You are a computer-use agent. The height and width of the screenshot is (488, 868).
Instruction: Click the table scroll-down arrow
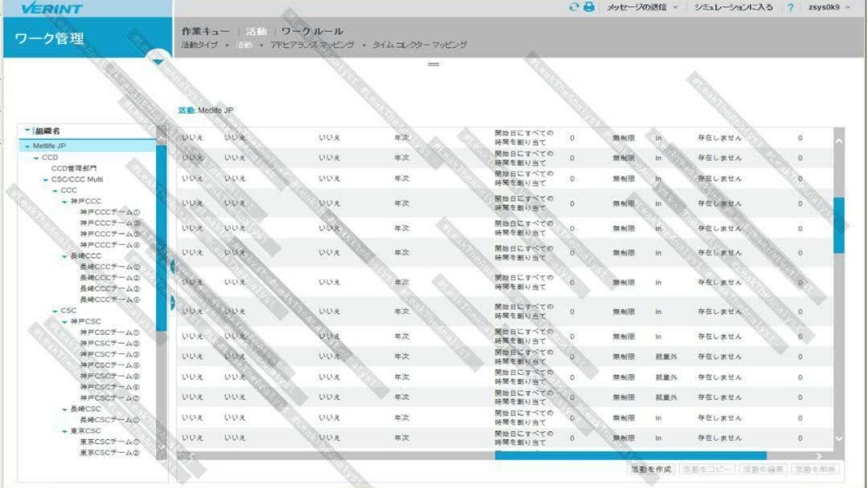839,439
